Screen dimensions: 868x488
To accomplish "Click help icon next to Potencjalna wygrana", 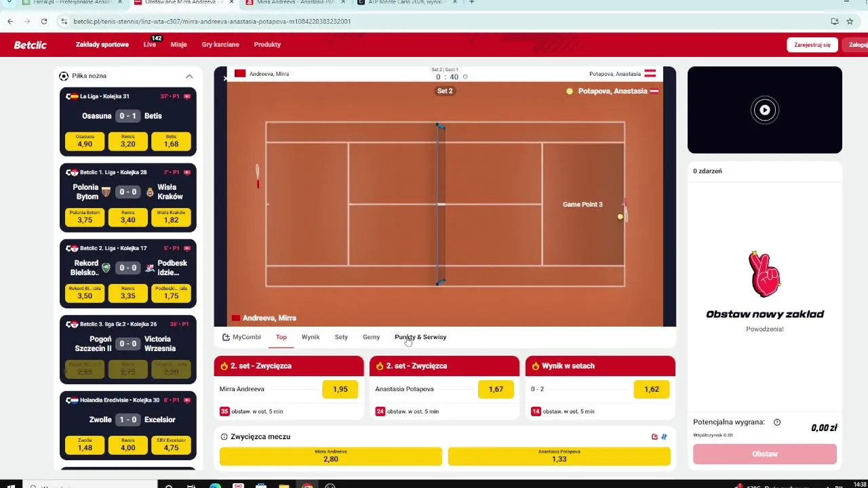I will [777, 422].
